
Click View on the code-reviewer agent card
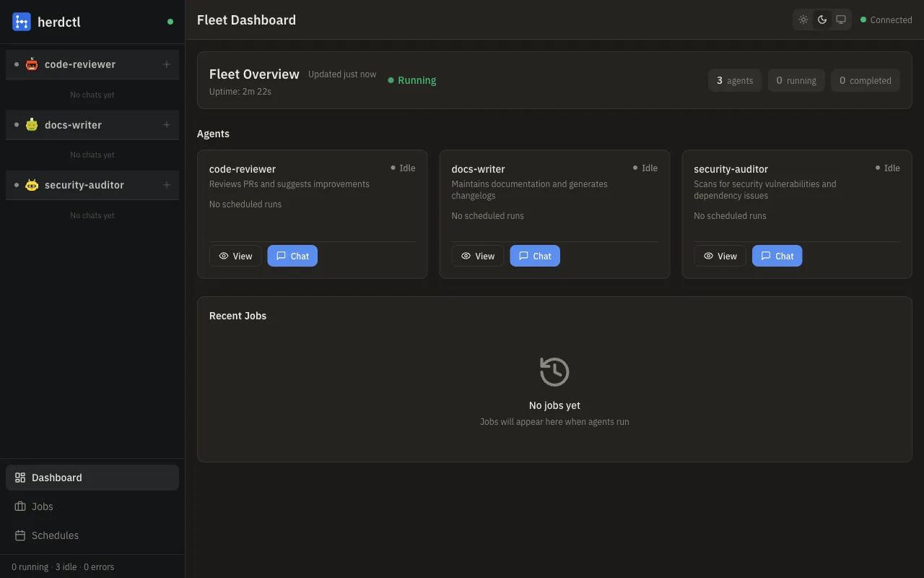[x=235, y=256]
